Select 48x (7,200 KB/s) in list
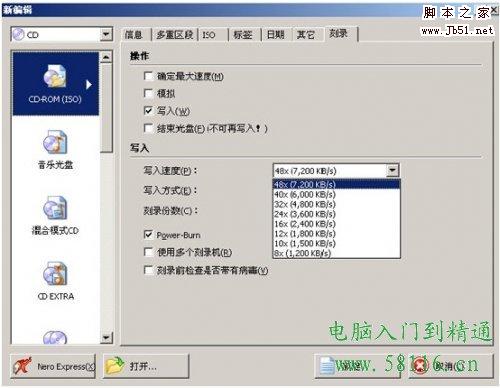 pos(336,184)
